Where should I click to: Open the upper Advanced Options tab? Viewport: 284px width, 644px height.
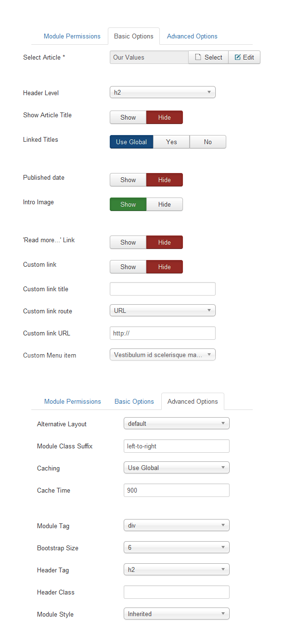[x=192, y=36]
